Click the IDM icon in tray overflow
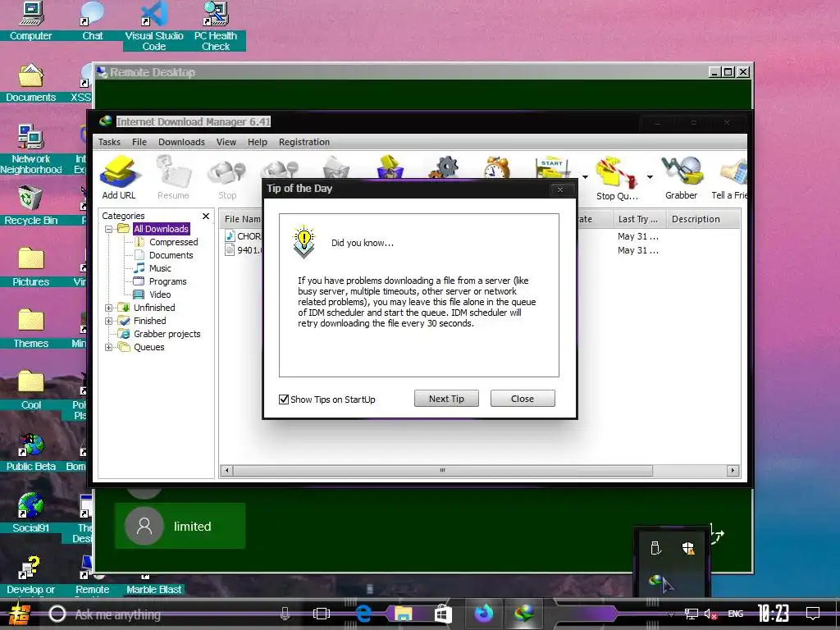Image resolution: width=840 pixels, height=630 pixels. [655, 581]
